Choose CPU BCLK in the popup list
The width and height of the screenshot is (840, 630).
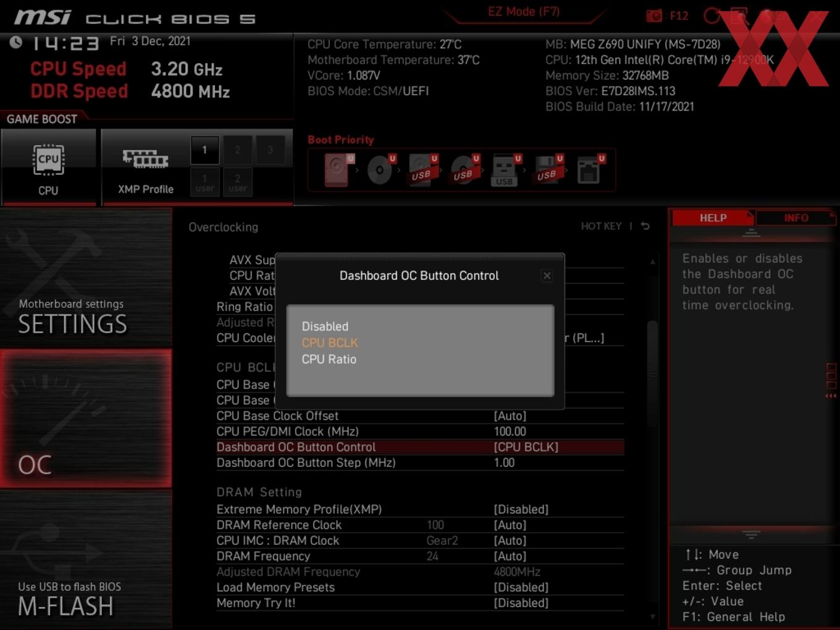click(x=330, y=343)
